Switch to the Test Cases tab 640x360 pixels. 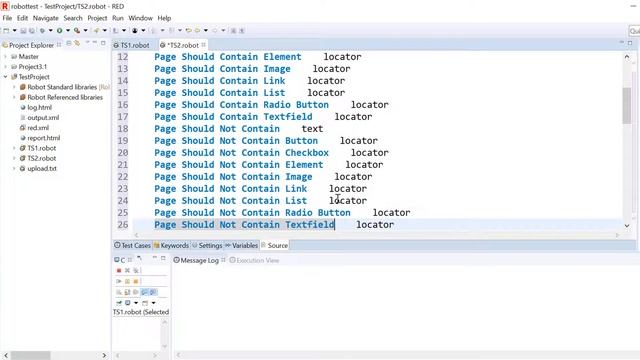(133, 245)
